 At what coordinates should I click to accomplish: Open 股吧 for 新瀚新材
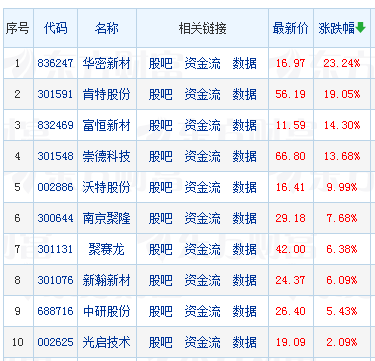point(161,280)
